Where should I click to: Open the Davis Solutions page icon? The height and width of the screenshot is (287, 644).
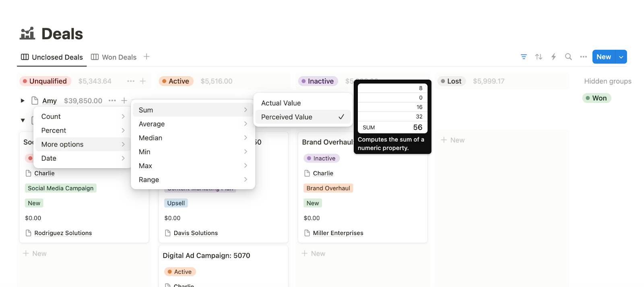[168, 233]
